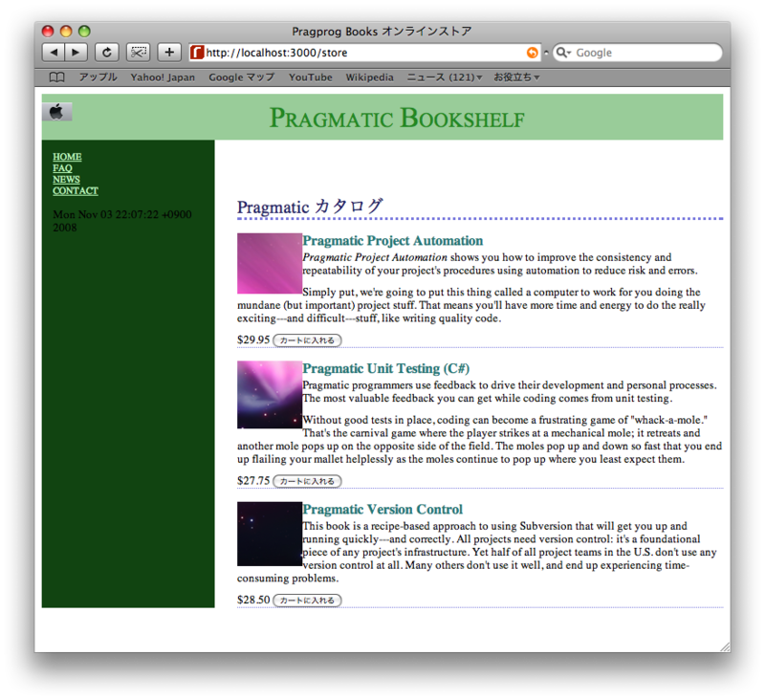The width and height of the screenshot is (765, 700).
Task: Follow the NEWS link in the sidebar
Action: click(66, 179)
